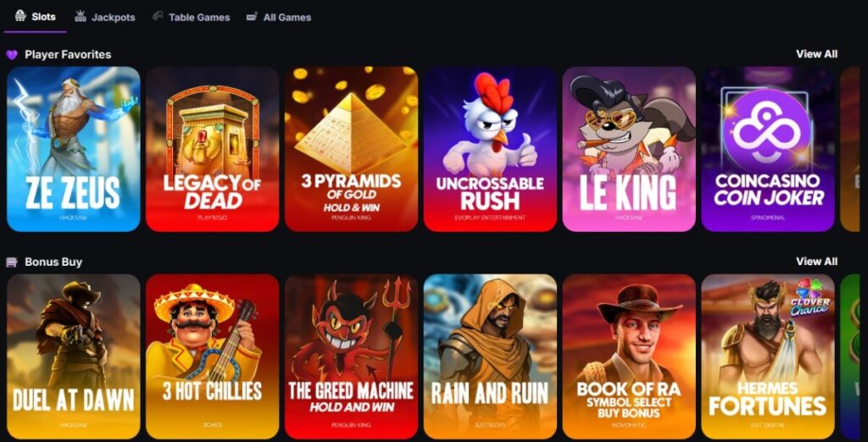Open Book of Ra Symbol Select game
This screenshot has height=442, width=868.
point(629,356)
